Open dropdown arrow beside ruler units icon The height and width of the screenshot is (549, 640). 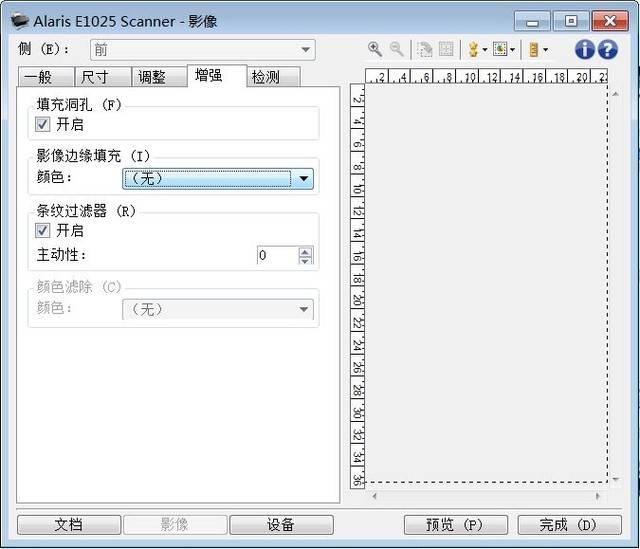(x=546, y=50)
